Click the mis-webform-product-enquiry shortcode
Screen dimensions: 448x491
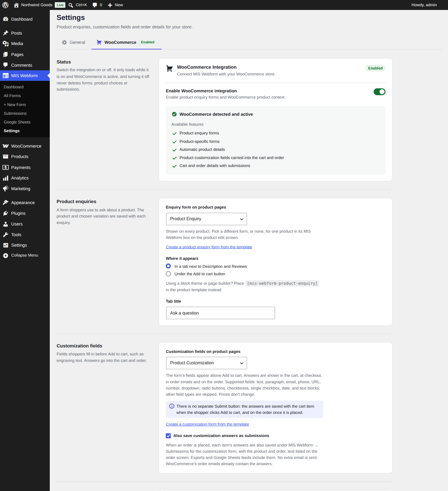pyautogui.click(x=282, y=283)
